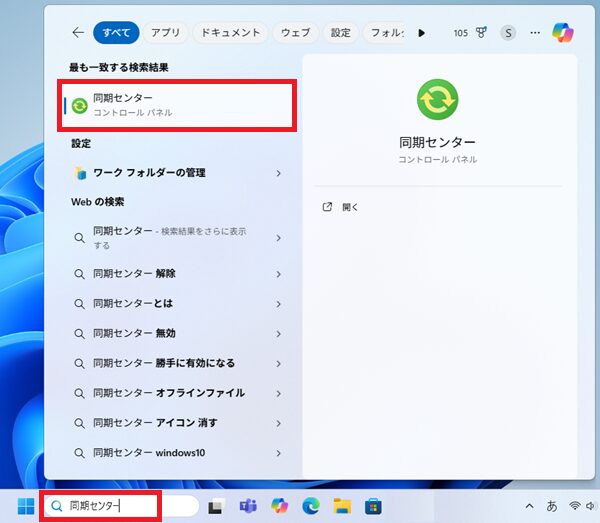Click コントロール パネル label in preview pane
The height and width of the screenshot is (523, 600).
tap(437, 159)
